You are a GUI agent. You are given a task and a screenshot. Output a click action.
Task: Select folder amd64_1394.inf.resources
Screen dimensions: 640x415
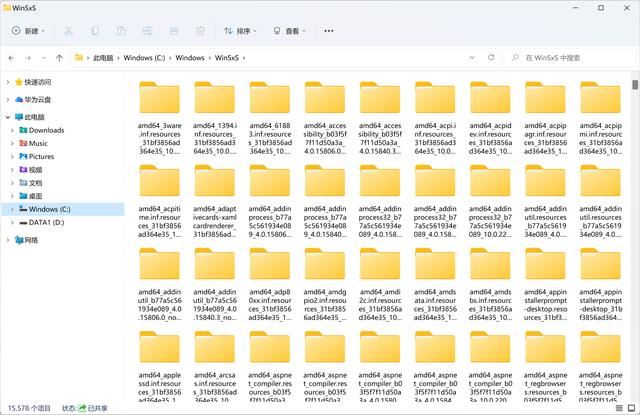point(215,118)
